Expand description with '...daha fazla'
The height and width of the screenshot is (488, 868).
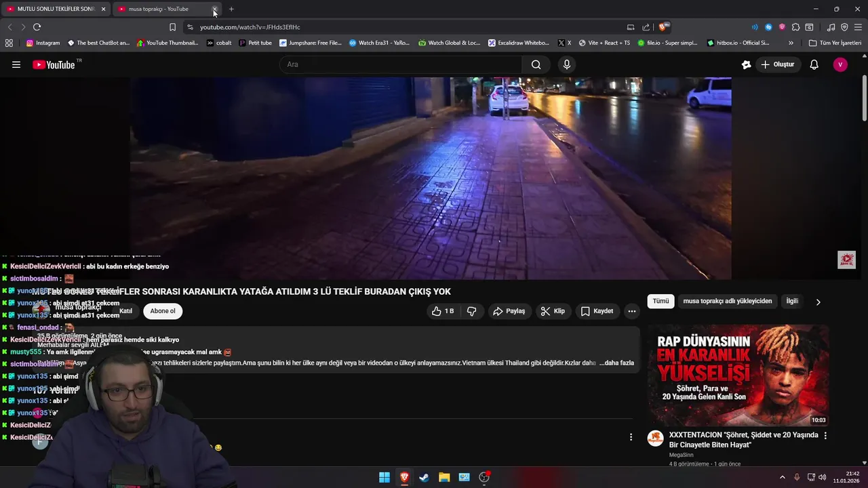(x=616, y=363)
